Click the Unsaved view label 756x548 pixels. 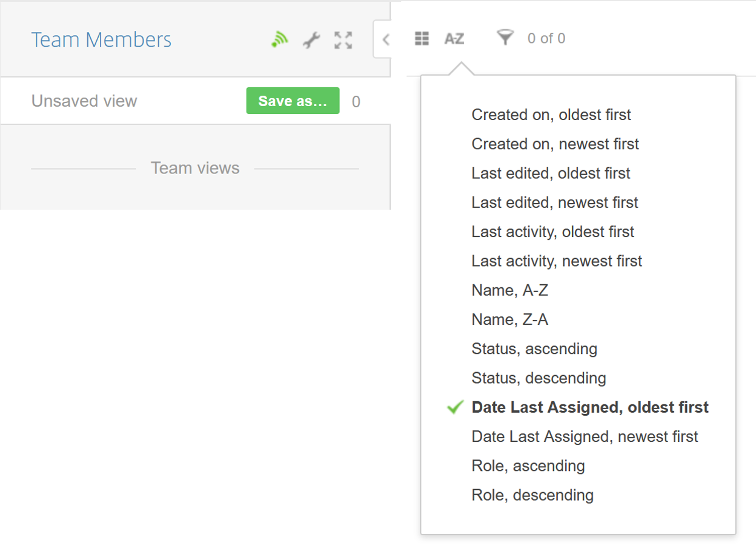coord(84,101)
